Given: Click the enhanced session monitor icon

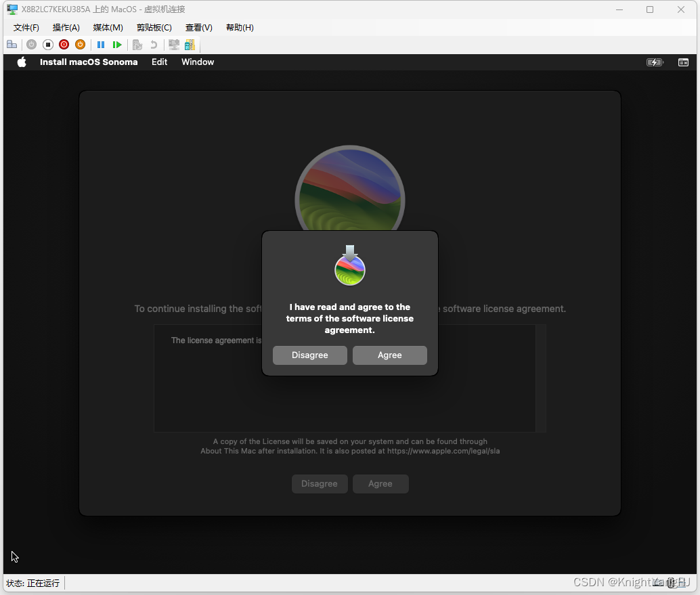Looking at the screenshot, I should 174,45.
